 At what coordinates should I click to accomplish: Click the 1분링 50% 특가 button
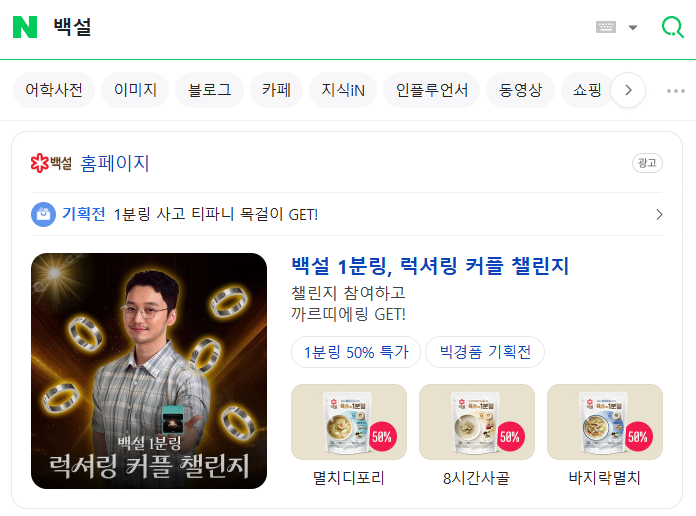(x=356, y=352)
